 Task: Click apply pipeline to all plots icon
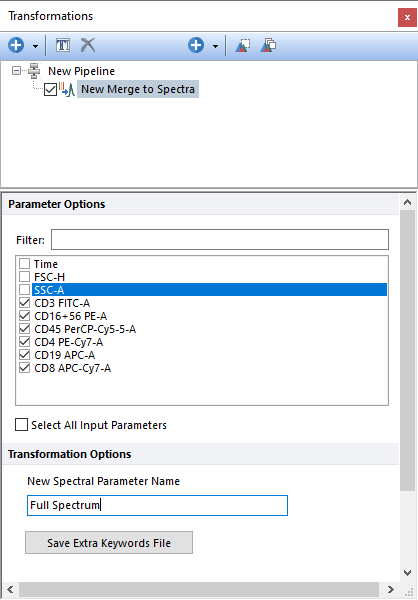point(268,45)
